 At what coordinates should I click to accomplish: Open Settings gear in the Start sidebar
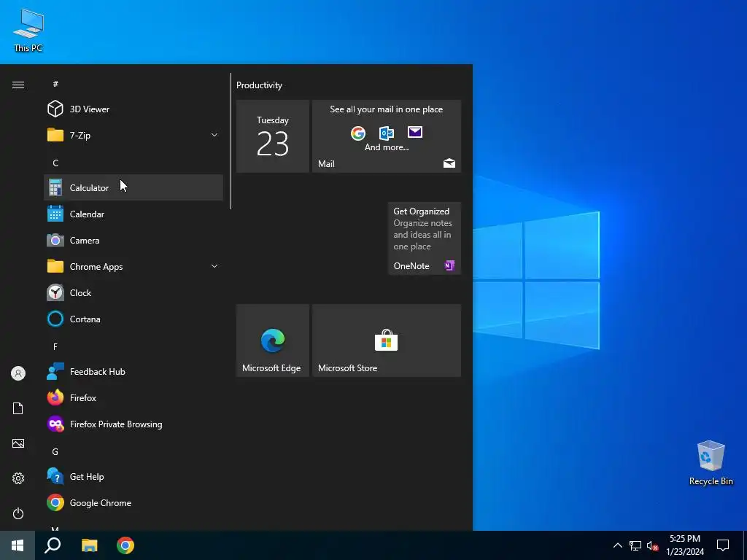coord(18,478)
